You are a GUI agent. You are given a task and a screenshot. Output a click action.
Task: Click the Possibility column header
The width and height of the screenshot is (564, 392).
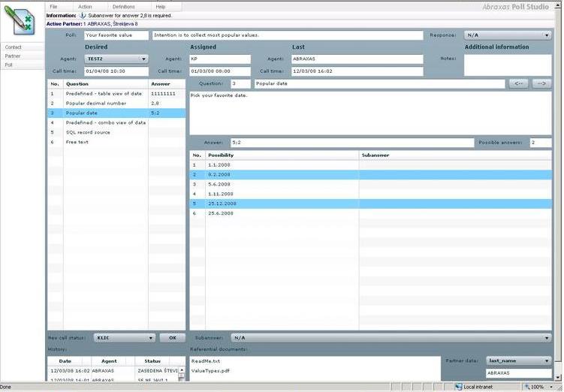pos(282,155)
